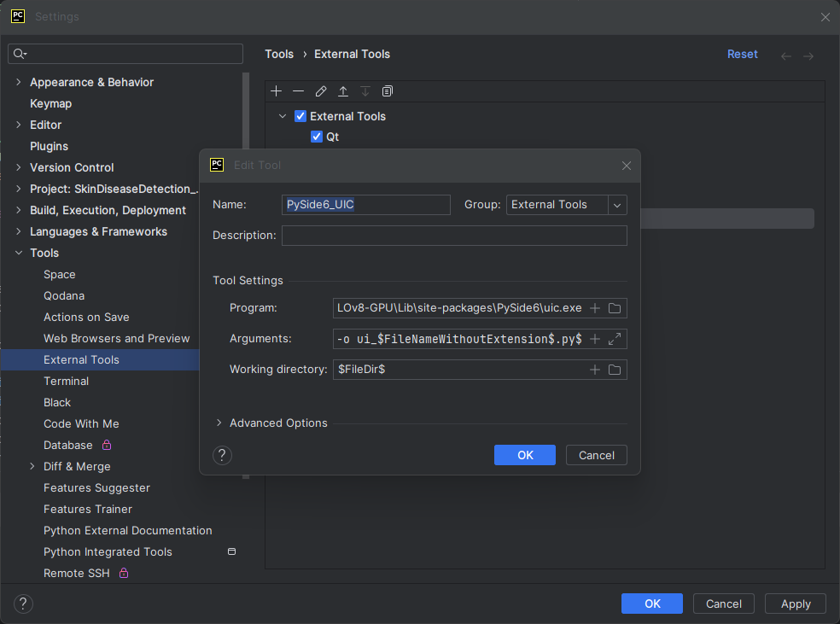Screen dimensions: 840x624
Task: Open the Group dropdown
Action: click(x=616, y=205)
